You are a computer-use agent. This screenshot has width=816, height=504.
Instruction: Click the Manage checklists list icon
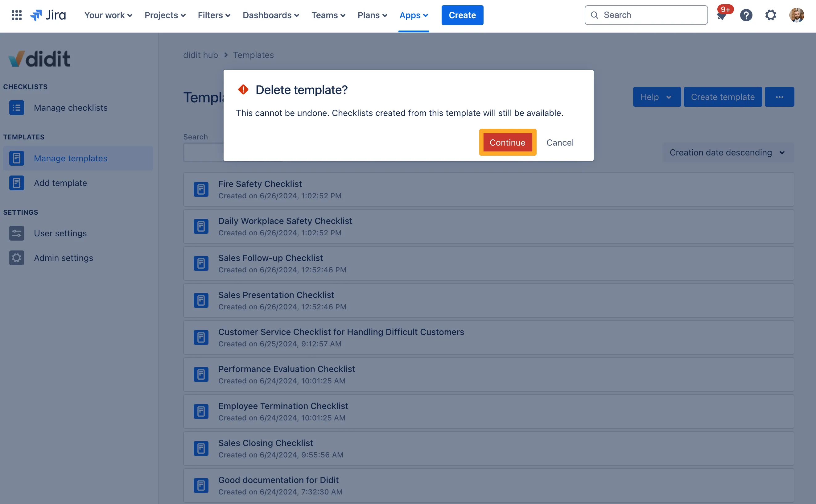[16, 108]
